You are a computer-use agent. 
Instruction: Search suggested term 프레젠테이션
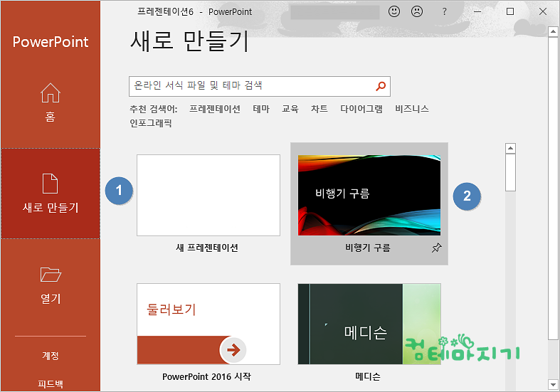[215, 109]
